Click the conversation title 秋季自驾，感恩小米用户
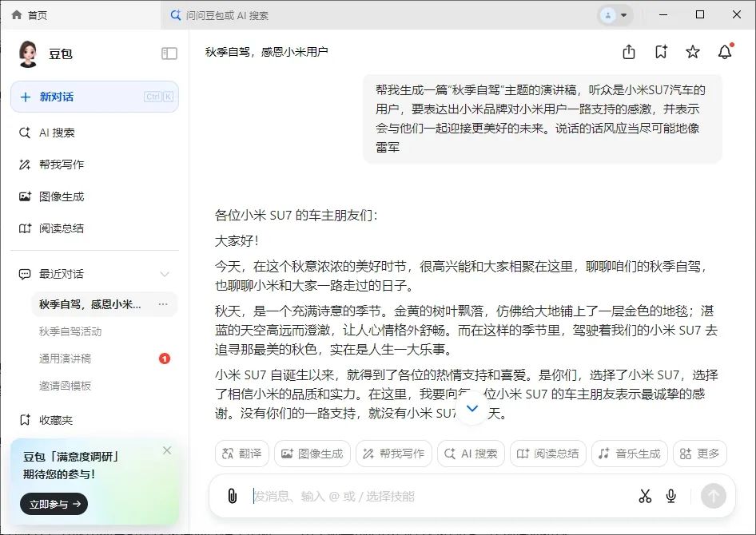 pyautogui.click(x=267, y=52)
